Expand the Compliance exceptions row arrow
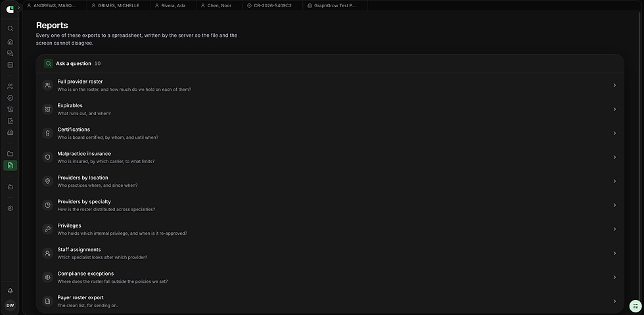This screenshot has height=315, width=644. 614,277
